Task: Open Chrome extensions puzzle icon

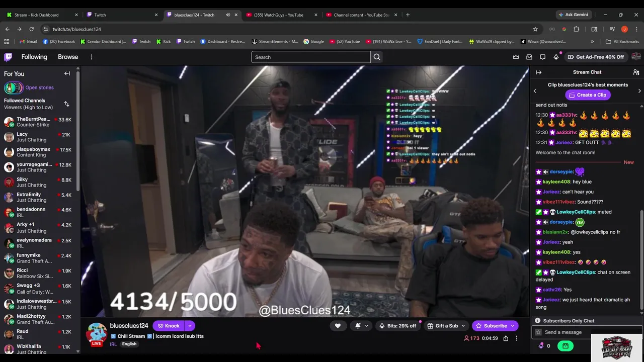Action: click(577, 29)
